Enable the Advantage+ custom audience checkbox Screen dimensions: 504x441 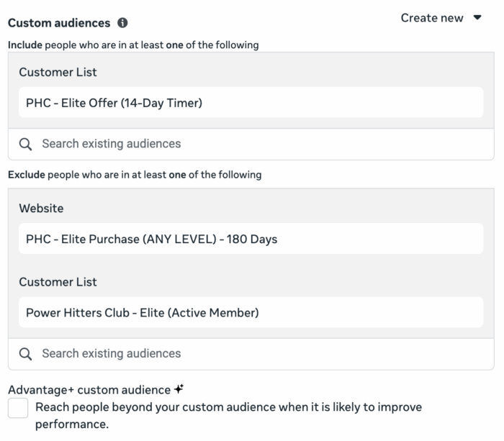coord(18,409)
